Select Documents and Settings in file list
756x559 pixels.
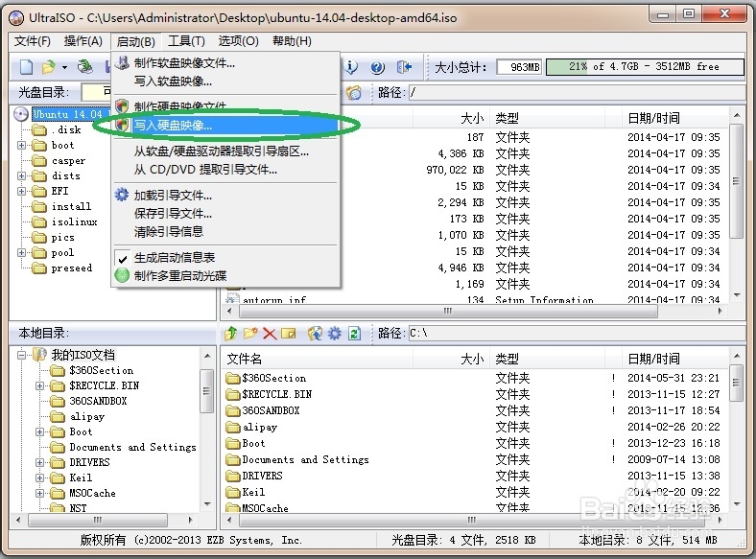306,459
